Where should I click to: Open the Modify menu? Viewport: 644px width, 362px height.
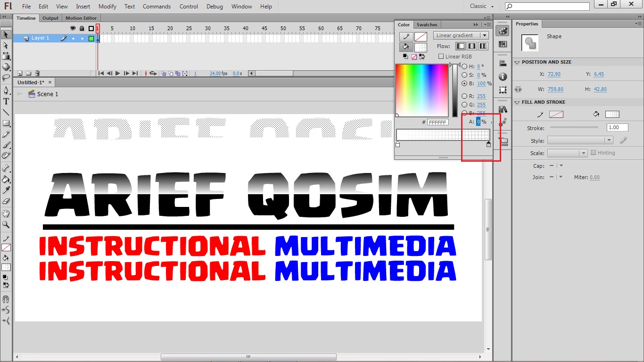coord(107,7)
